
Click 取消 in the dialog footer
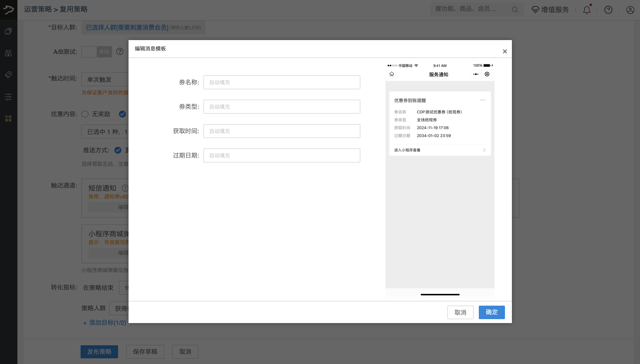[x=460, y=312]
